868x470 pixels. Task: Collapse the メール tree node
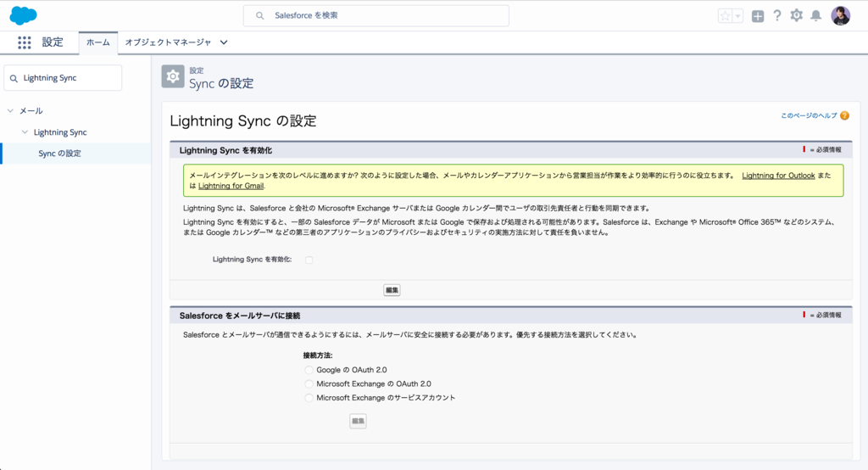[10, 111]
